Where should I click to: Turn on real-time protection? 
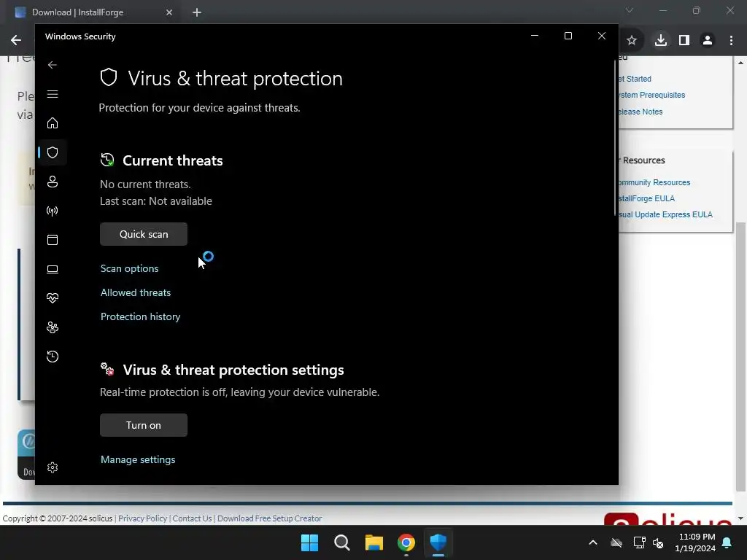coord(144,425)
